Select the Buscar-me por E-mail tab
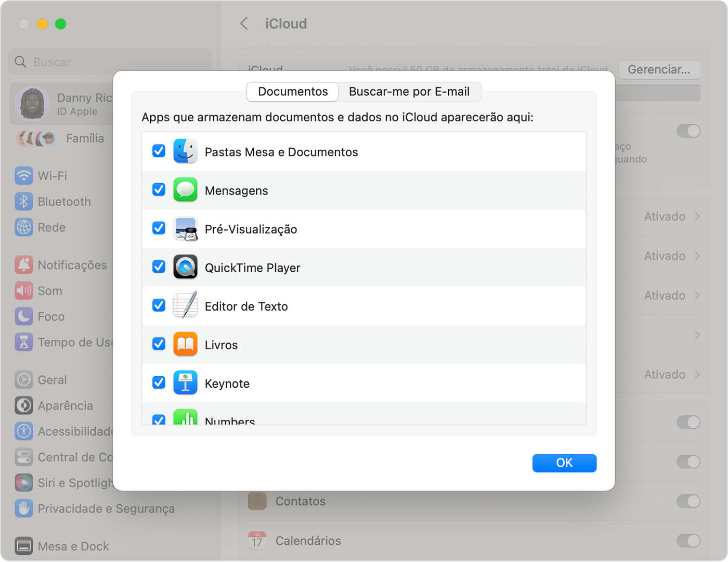 pos(409,92)
